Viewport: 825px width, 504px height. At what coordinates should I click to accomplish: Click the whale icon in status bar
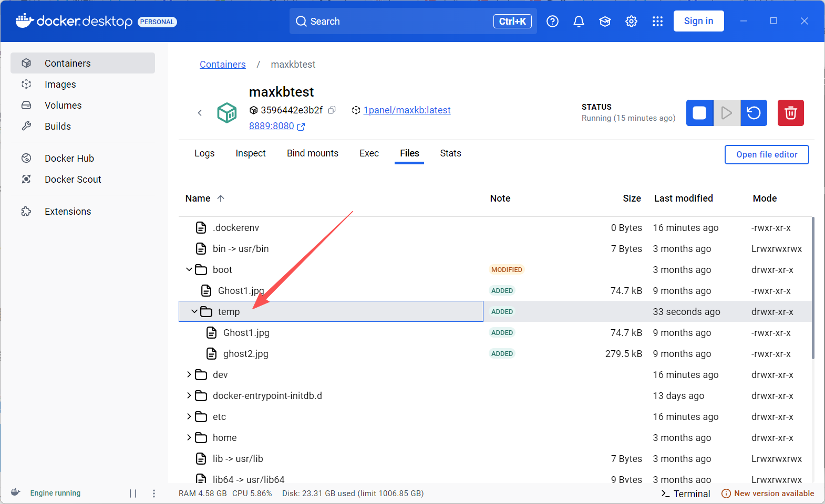point(15,492)
